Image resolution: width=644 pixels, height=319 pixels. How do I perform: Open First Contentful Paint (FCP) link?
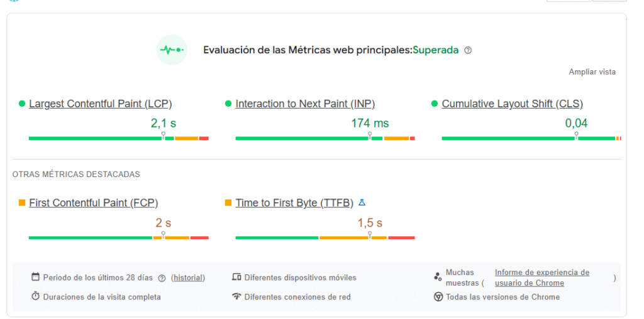click(x=94, y=203)
